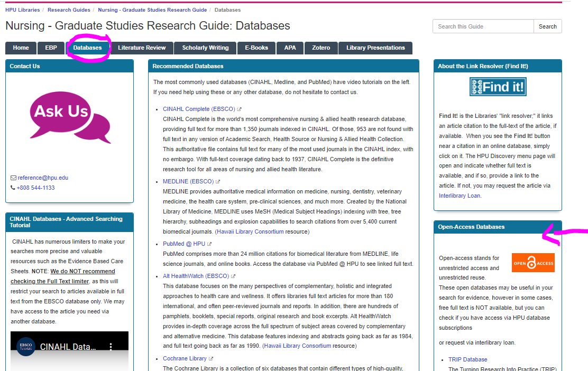Click the CINAHL Data... video title

68,347
